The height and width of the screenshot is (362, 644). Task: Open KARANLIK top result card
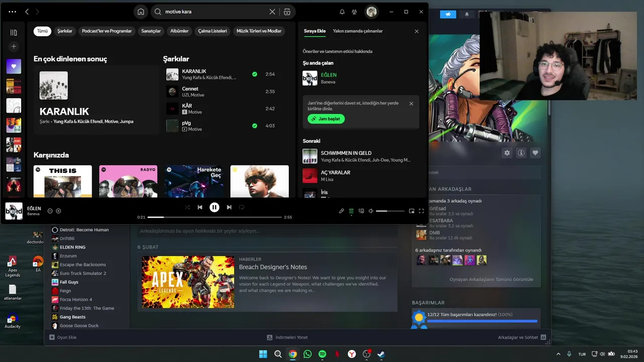96,101
